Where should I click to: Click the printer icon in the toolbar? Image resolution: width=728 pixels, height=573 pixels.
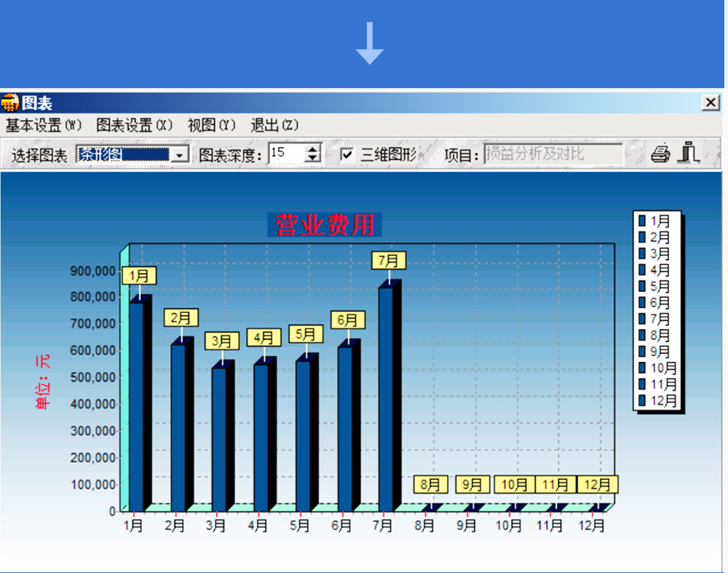[x=660, y=154]
